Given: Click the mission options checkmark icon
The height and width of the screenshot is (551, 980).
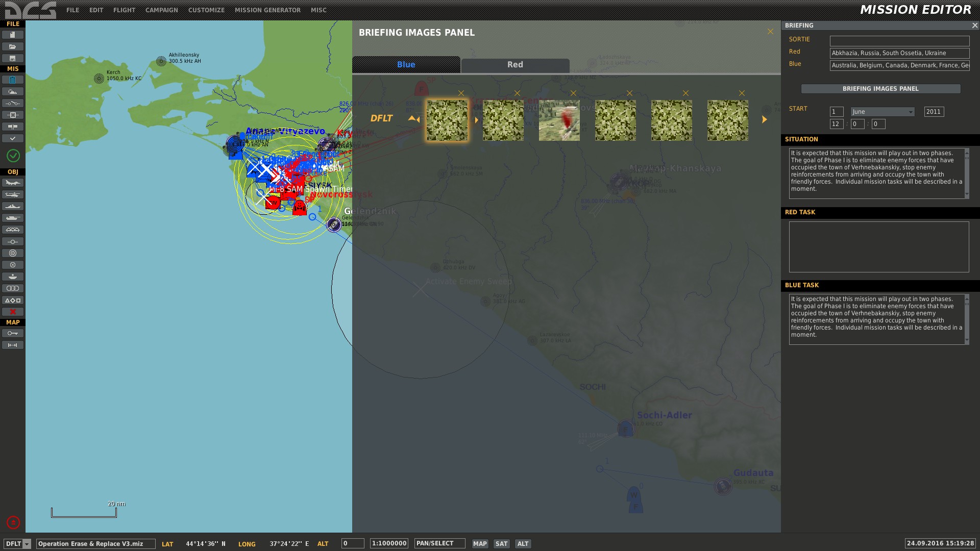Looking at the screenshot, I should click(x=13, y=138).
